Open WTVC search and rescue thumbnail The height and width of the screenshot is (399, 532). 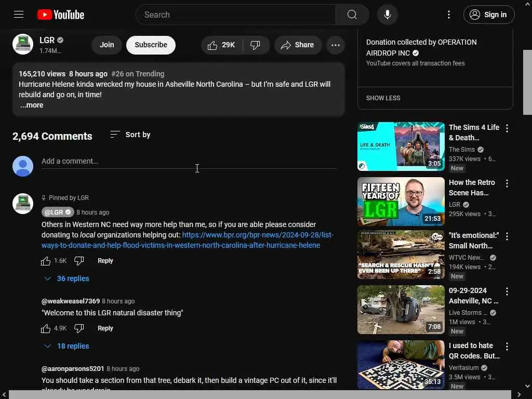pos(401,255)
